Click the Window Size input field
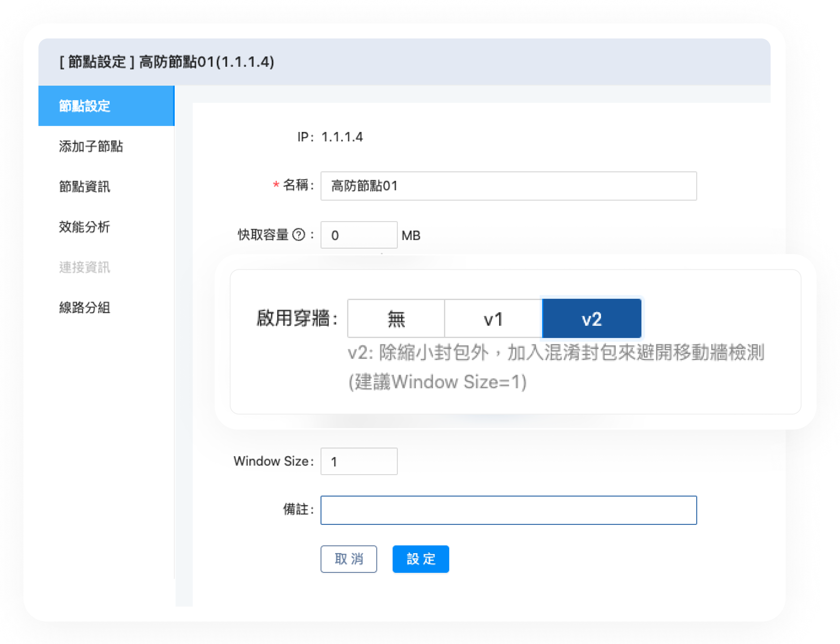This screenshot has width=840, height=644. click(x=358, y=461)
